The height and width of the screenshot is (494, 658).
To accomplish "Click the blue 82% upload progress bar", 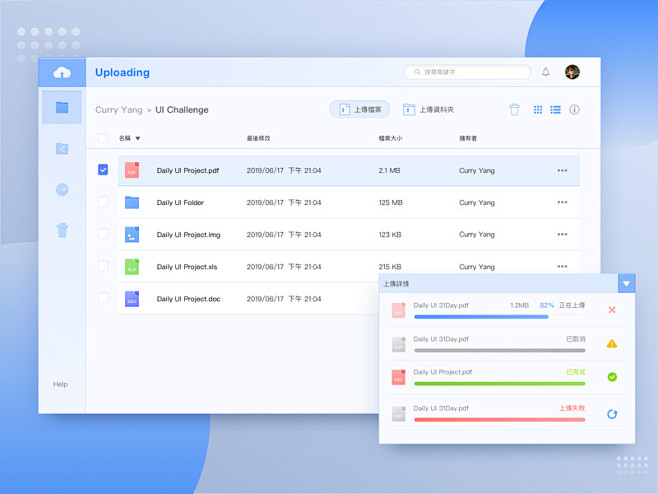I will [x=481, y=317].
